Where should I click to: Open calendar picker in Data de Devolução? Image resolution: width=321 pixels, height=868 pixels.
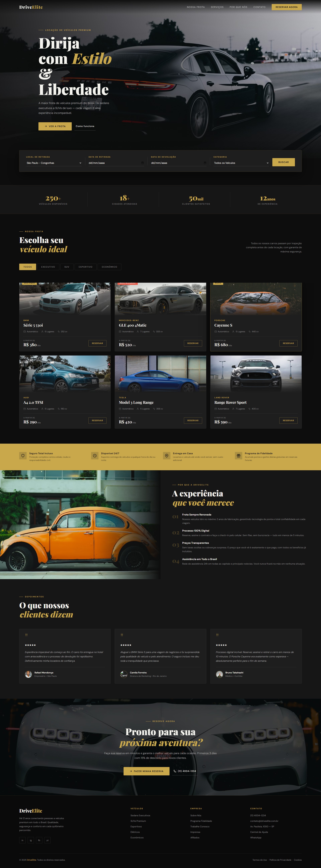pos(205,163)
